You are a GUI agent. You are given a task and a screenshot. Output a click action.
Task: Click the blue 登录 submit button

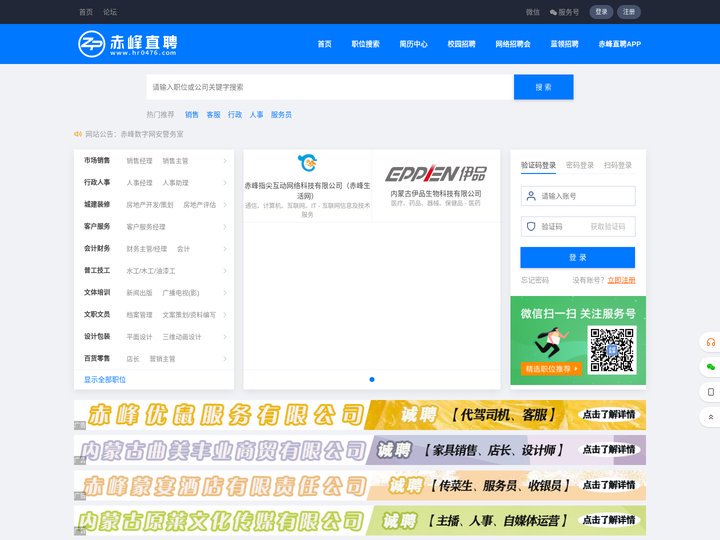(x=578, y=257)
